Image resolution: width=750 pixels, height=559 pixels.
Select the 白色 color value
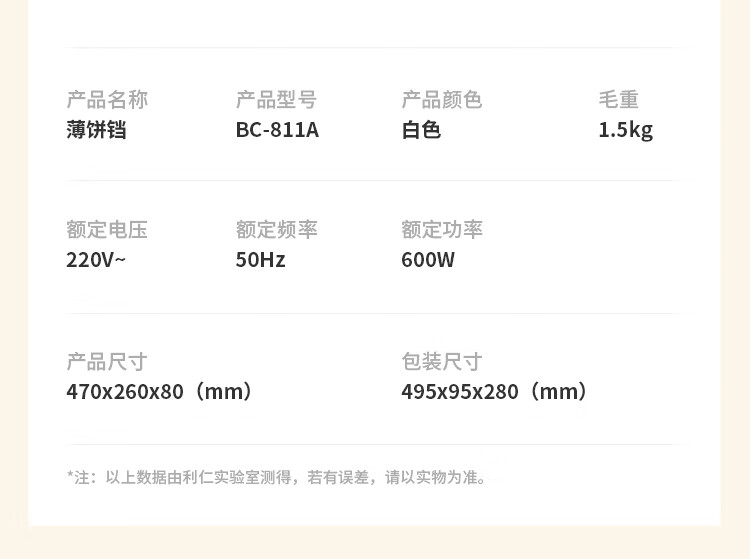coord(421,130)
